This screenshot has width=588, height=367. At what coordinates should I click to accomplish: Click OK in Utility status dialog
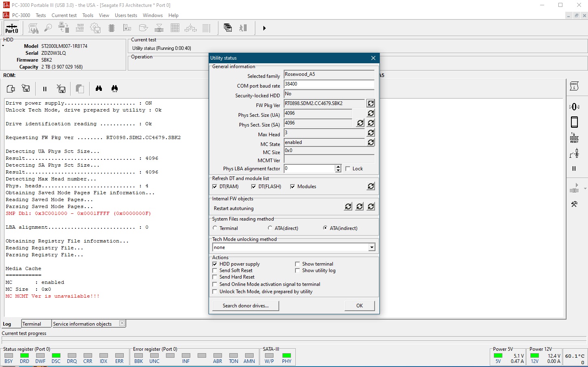pos(360,305)
